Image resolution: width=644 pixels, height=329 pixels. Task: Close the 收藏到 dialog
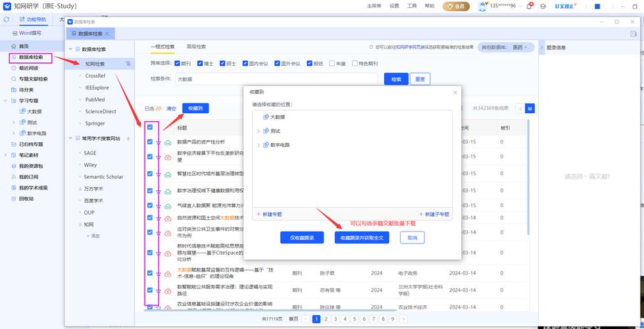tap(455, 92)
